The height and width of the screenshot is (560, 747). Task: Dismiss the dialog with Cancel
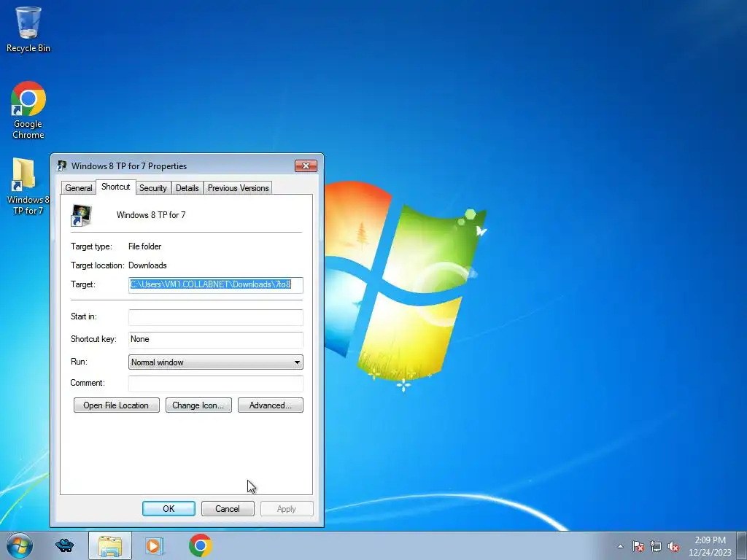pyautogui.click(x=228, y=508)
